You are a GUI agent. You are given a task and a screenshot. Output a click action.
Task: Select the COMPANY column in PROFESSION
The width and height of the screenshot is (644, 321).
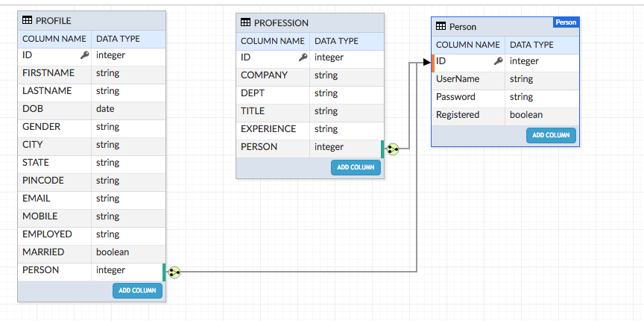(264, 75)
